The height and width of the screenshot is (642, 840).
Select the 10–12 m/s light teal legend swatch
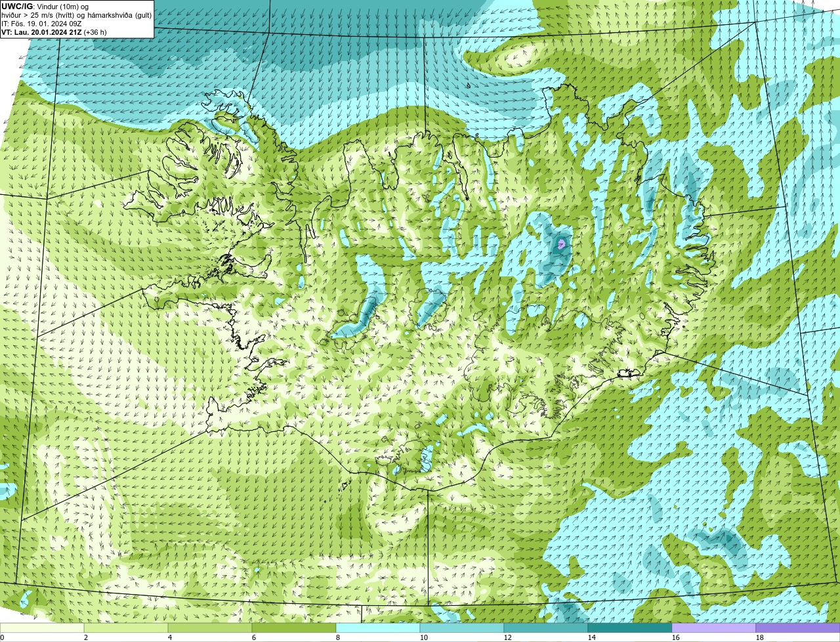(x=462, y=628)
